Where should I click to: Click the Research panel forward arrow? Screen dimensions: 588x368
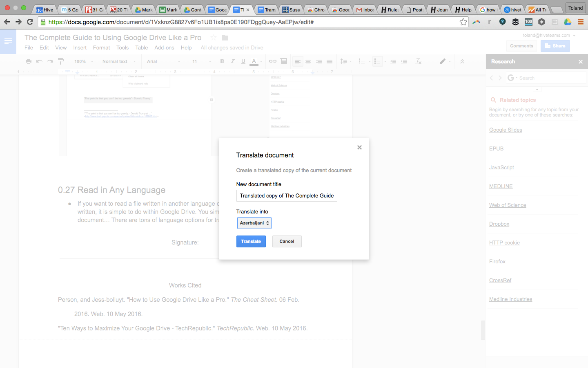pos(500,78)
